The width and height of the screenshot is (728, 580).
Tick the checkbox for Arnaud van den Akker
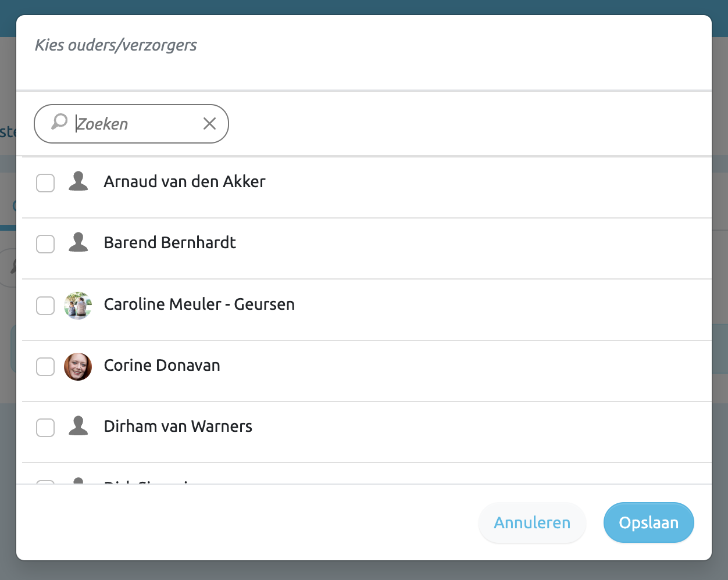tap(45, 183)
